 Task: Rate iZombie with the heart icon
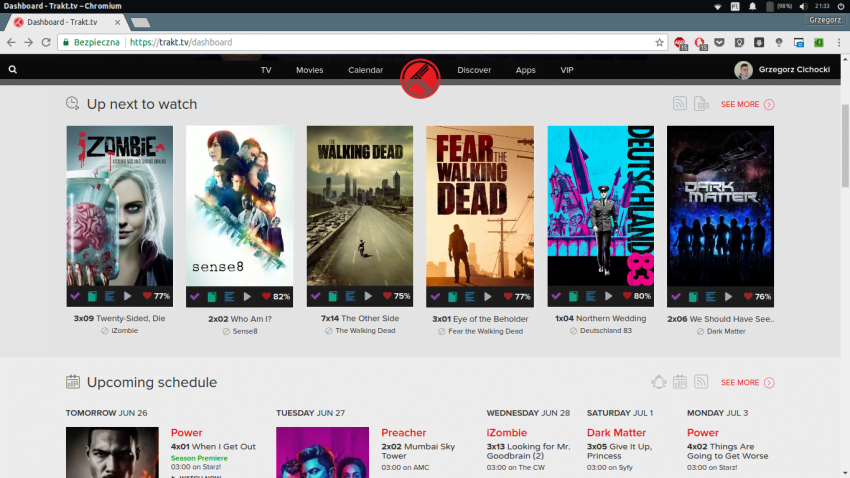(147, 296)
